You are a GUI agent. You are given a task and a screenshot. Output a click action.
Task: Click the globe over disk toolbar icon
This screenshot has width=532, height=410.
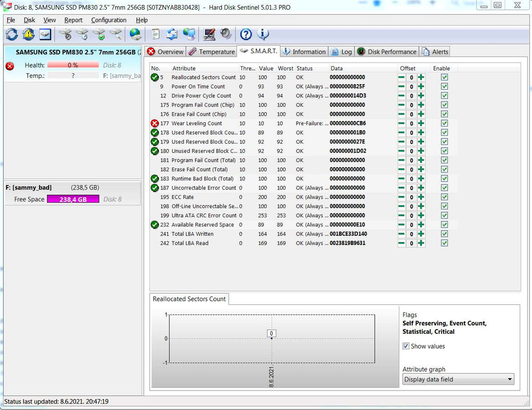(135, 34)
